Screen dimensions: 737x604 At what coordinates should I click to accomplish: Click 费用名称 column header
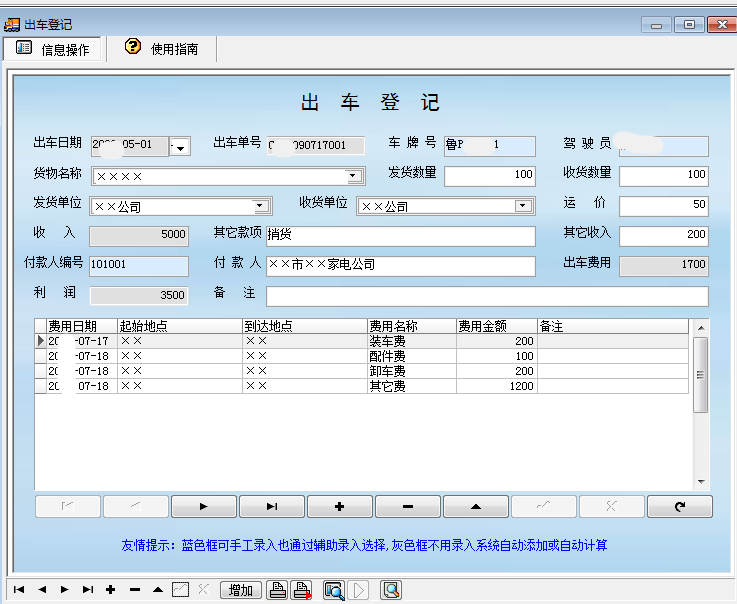412,326
